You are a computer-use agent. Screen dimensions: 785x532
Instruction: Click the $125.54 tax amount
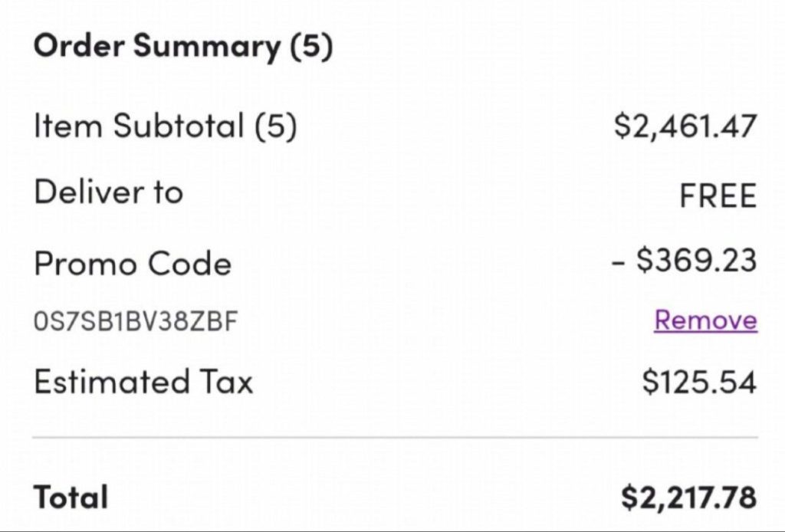click(x=699, y=381)
